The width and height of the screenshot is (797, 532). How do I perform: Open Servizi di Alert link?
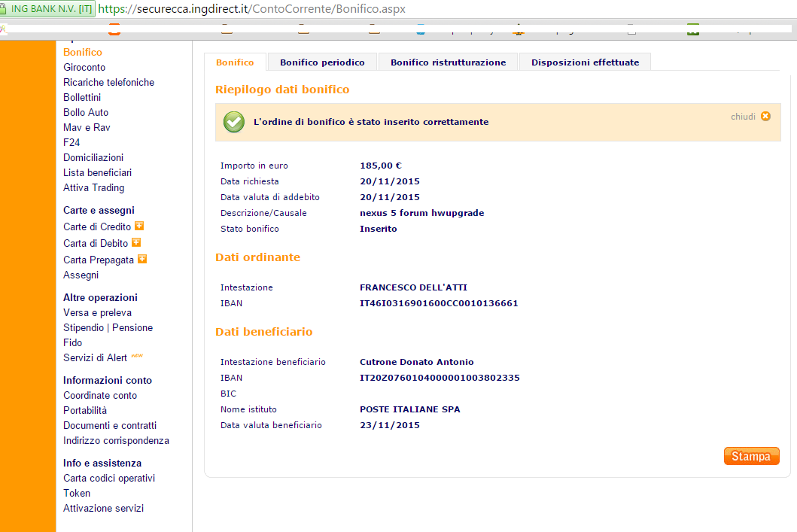point(95,357)
